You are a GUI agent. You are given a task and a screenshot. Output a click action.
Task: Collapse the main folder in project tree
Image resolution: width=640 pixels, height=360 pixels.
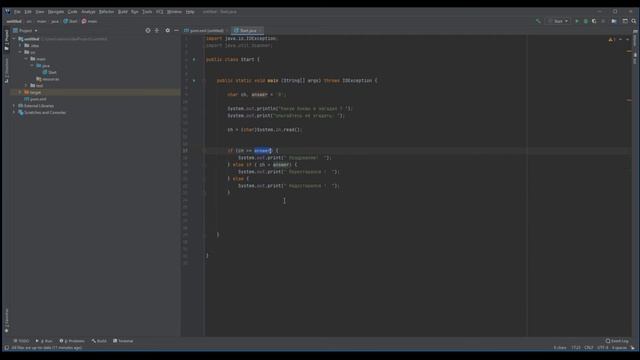(x=26, y=59)
